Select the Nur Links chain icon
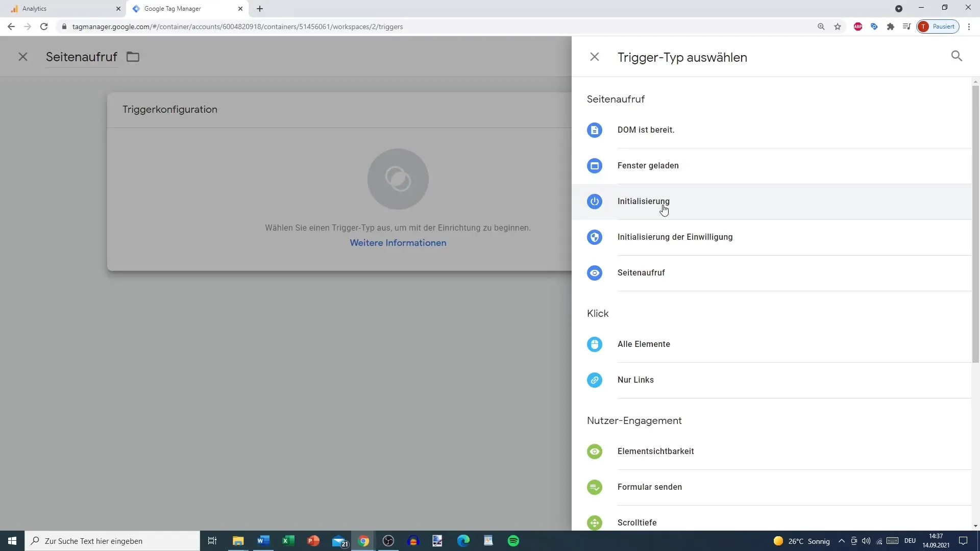The width and height of the screenshot is (980, 551). pyautogui.click(x=595, y=380)
